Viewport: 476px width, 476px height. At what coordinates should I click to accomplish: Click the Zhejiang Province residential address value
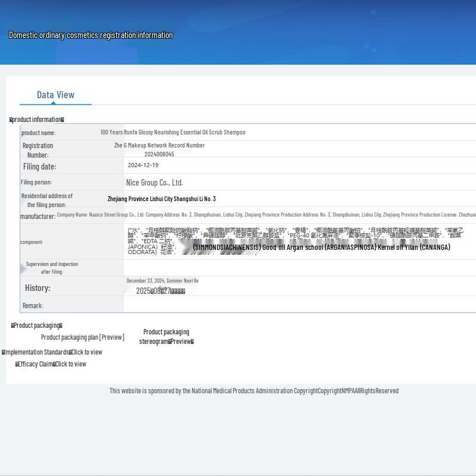coord(161,199)
